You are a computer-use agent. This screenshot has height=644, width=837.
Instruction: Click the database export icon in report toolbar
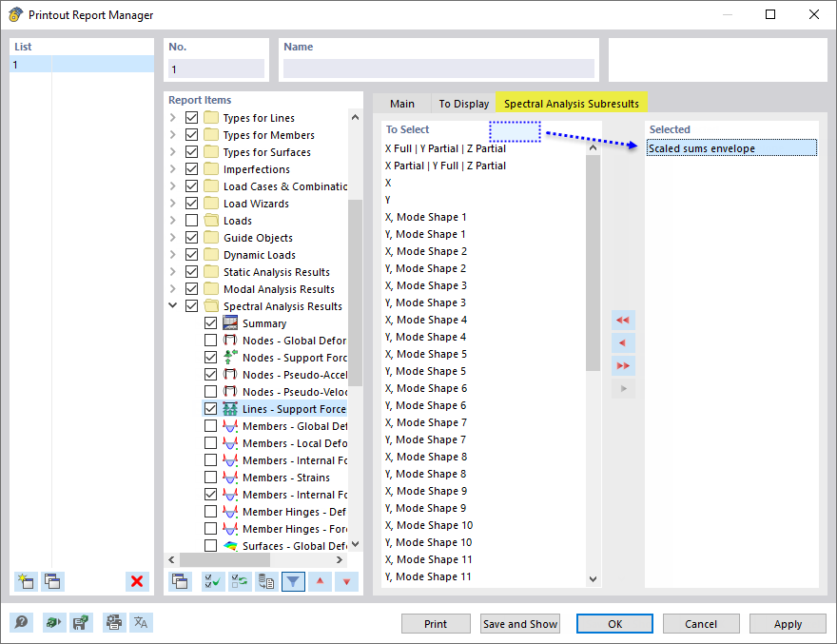(266, 581)
